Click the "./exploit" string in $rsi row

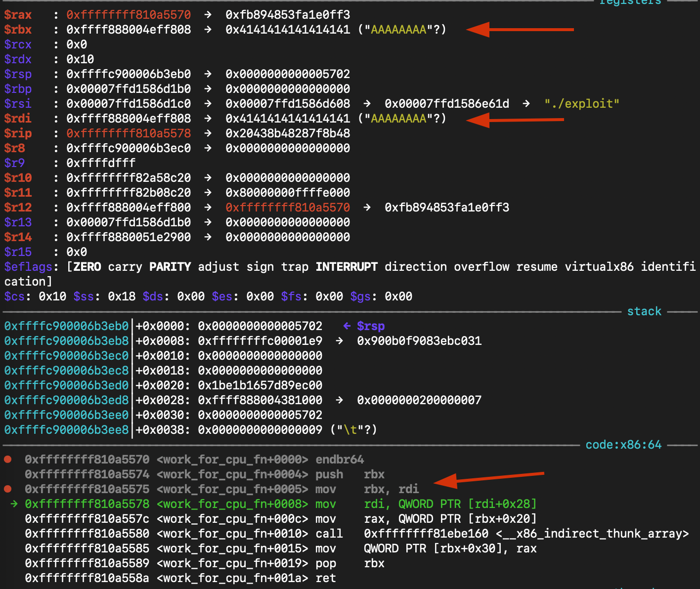(x=581, y=104)
